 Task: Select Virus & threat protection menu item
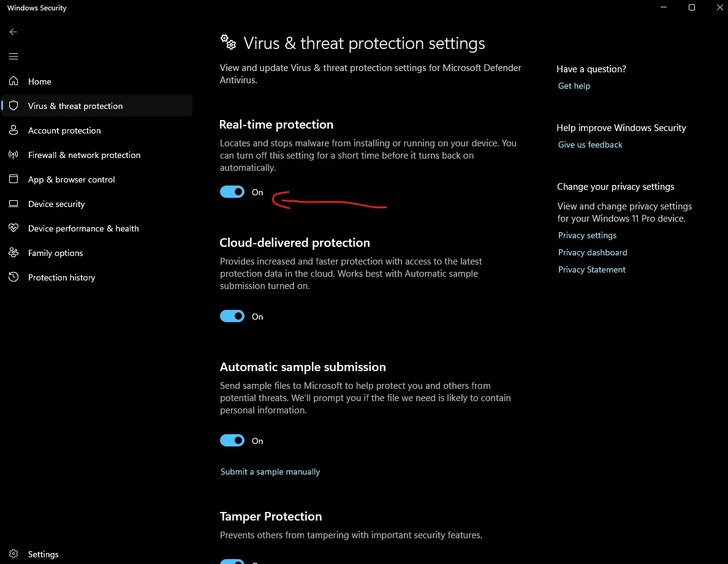(75, 106)
